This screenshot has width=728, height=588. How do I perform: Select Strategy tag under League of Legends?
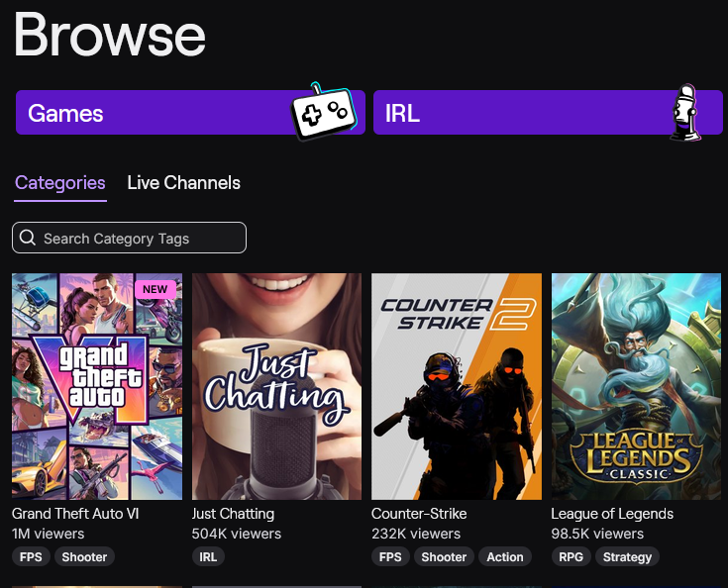pyautogui.click(x=627, y=557)
